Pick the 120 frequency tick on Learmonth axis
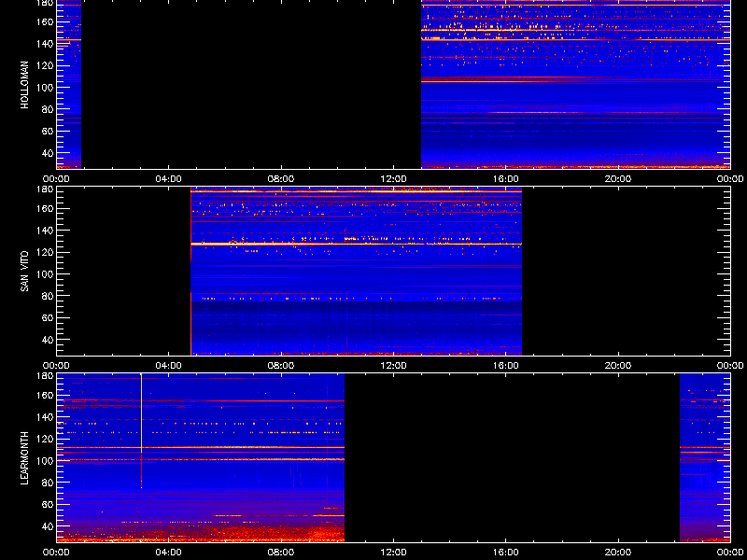Screen dimensions: 747x560 (45, 439)
